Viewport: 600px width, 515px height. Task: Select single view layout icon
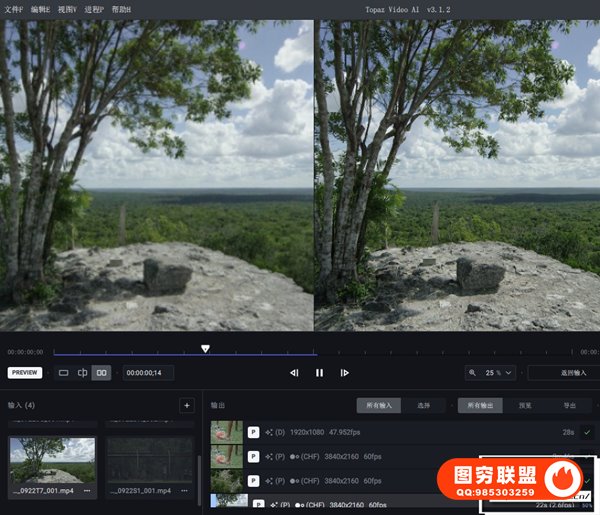tap(64, 373)
